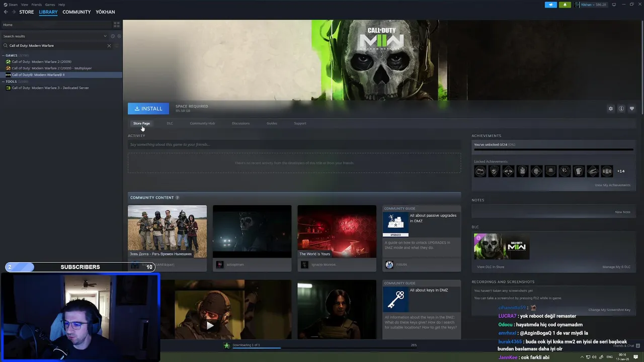The image size is (644, 362).
Task: Open notifications with the green bell
Action: point(565,5)
